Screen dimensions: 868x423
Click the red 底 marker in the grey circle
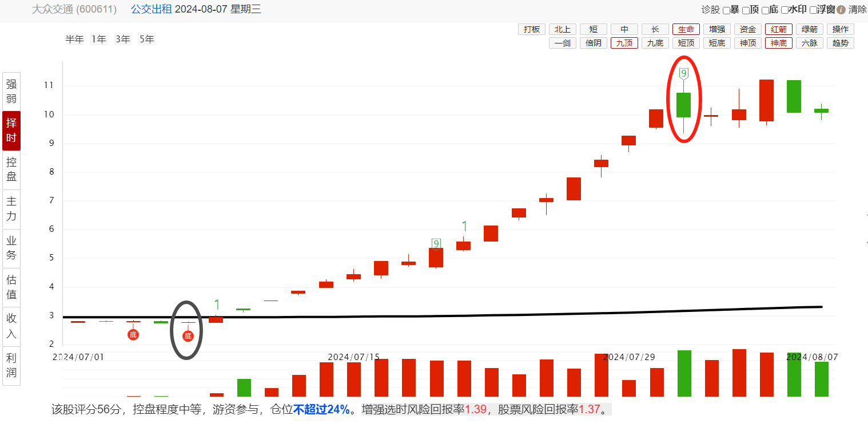[188, 336]
